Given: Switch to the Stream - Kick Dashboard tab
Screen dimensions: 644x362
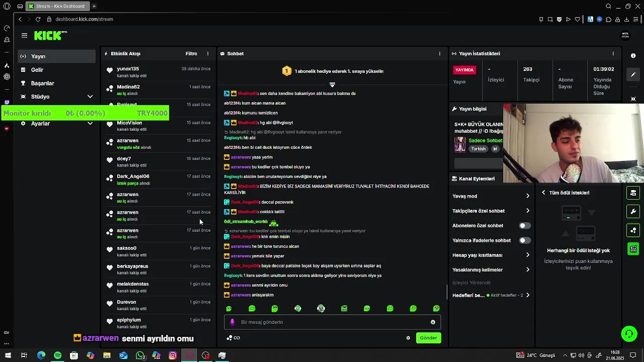Looking at the screenshot, I should [57, 6].
